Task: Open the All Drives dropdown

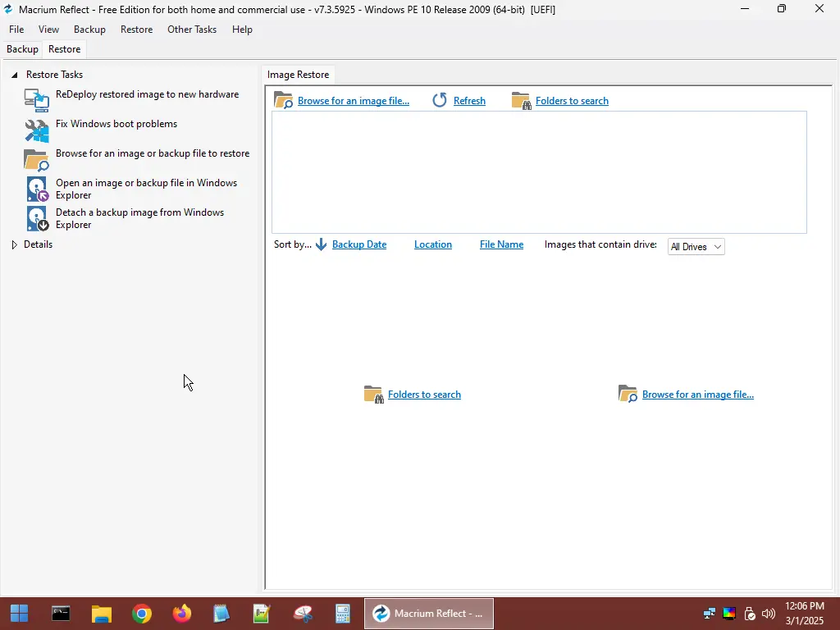Action: [696, 246]
